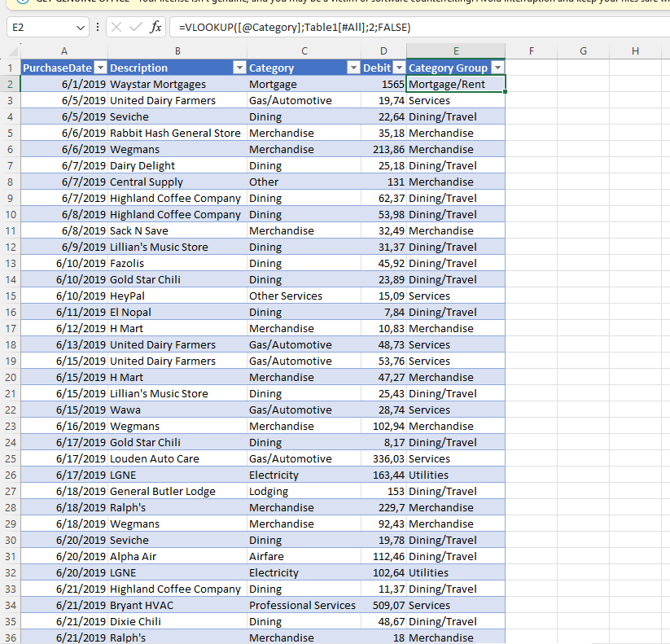Viewport: 670px width, 644px height.
Task: Open the PurchaseDate filter dropdown
Action: [x=100, y=68]
